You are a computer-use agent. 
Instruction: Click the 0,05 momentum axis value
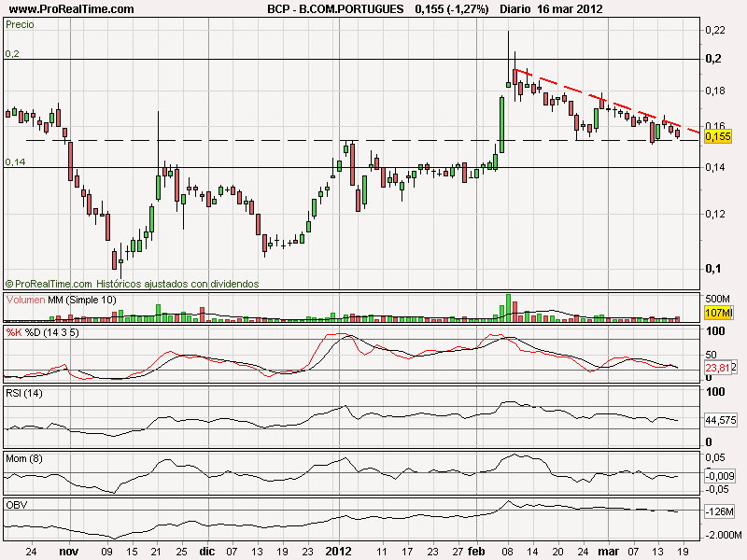click(x=715, y=457)
